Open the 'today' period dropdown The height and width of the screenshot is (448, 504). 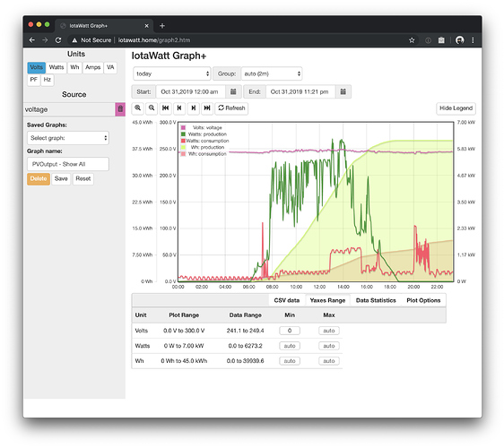[172, 73]
